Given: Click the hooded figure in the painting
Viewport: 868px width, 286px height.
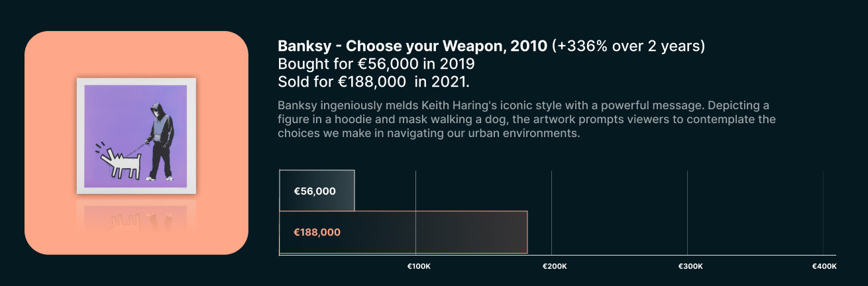Looking at the screenshot, I should (159, 142).
